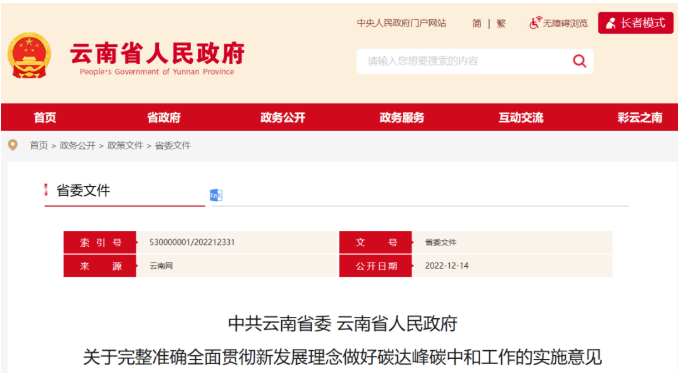Image resolution: width=680 pixels, height=373 pixels.
Task: Switch to simplified Chinese 简
Action: coord(477,23)
